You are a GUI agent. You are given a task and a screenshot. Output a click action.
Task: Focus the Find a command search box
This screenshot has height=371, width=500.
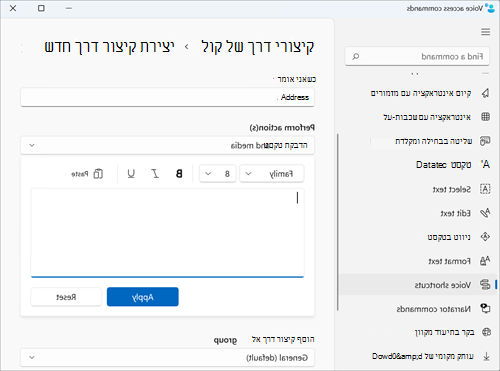point(417,56)
